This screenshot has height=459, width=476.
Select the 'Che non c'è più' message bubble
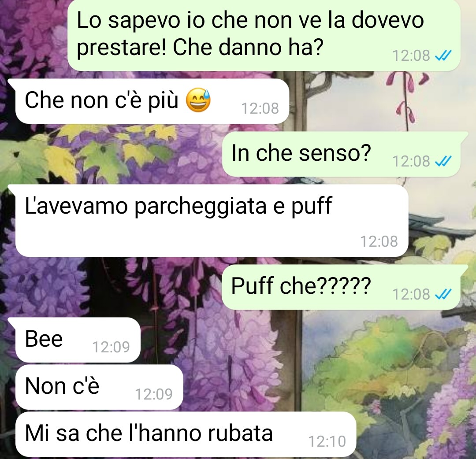tap(152, 101)
